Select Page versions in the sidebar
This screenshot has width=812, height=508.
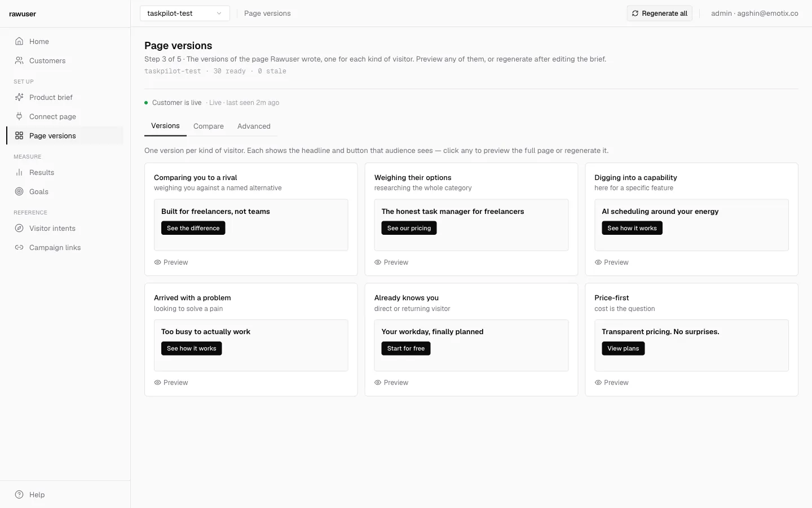pos(65,135)
